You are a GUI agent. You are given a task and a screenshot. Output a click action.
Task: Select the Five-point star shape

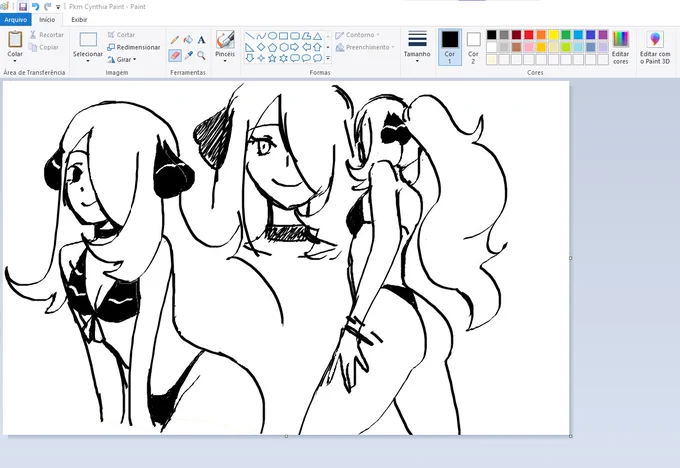tap(272, 58)
